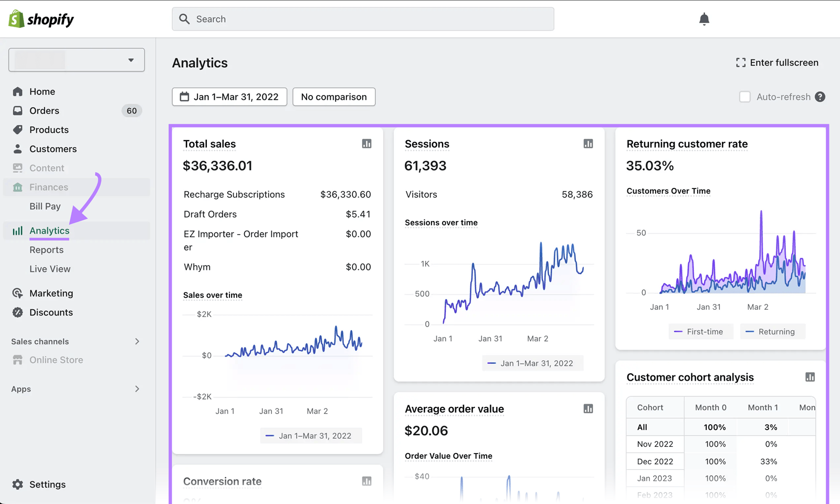The width and height of the screenshot is (840, 504).
Task: Switch to Live View
Action: [x=49, y=268]
